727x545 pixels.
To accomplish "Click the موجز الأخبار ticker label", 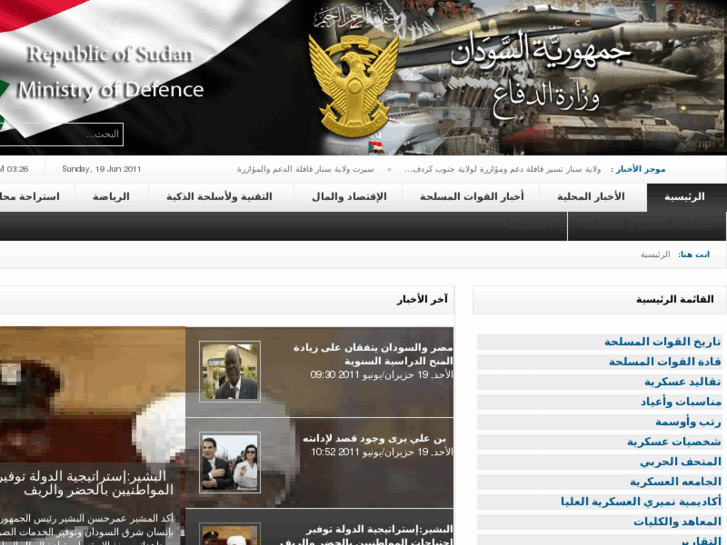I will (x=638, y=169).
